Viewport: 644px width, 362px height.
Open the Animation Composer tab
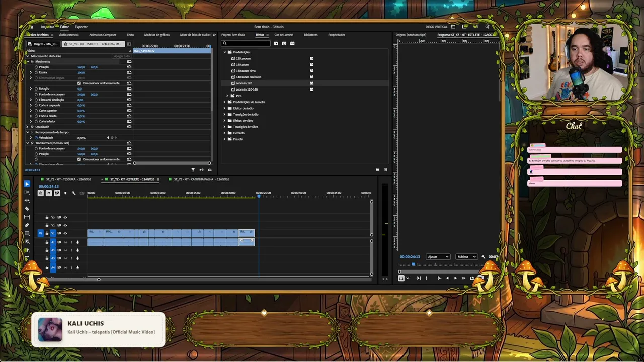[x=103, y=35]
